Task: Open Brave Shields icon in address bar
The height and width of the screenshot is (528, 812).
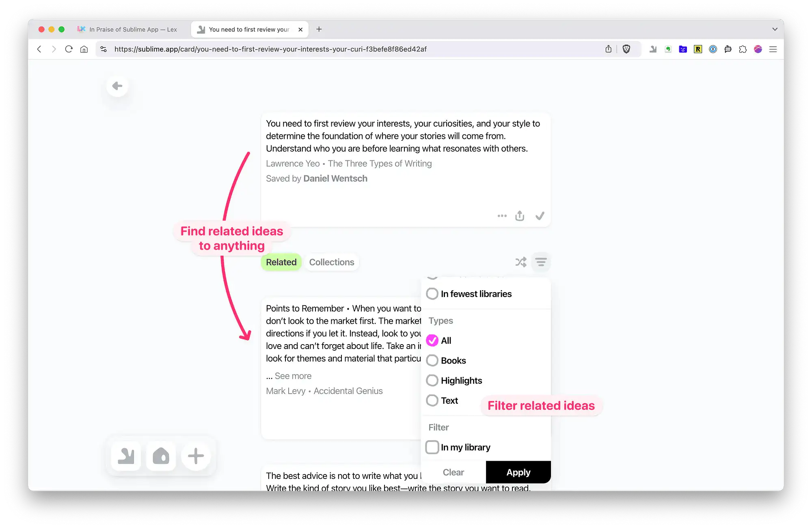Action: pyautogui.click(x=626, y=49)
